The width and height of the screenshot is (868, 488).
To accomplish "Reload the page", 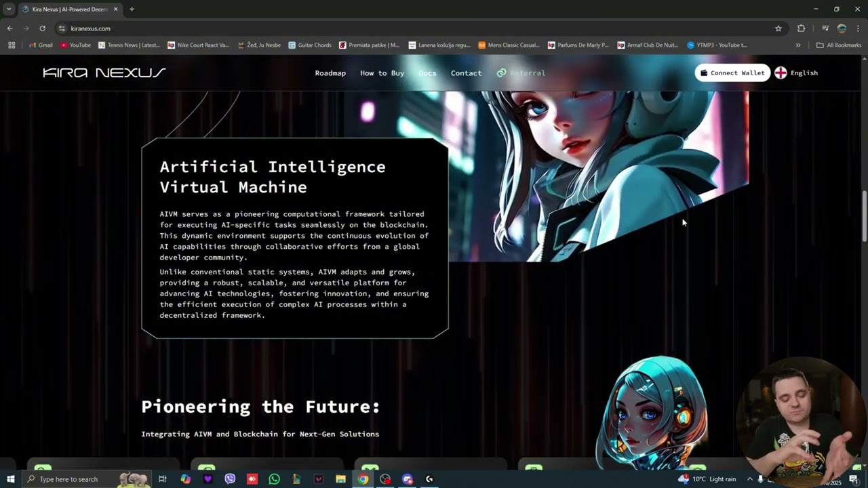I will pyautogui.click(x=42, y=28).
